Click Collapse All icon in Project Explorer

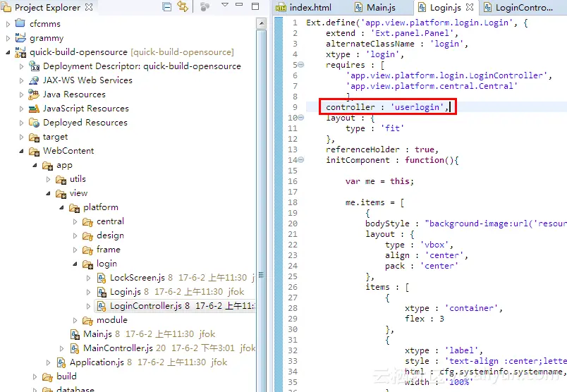pos(166,7)
